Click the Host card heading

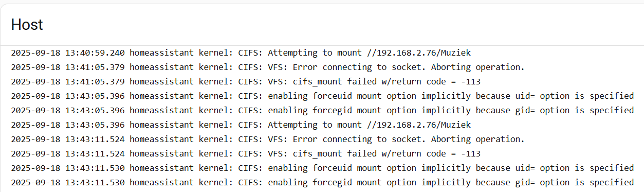tap(27, 25)
